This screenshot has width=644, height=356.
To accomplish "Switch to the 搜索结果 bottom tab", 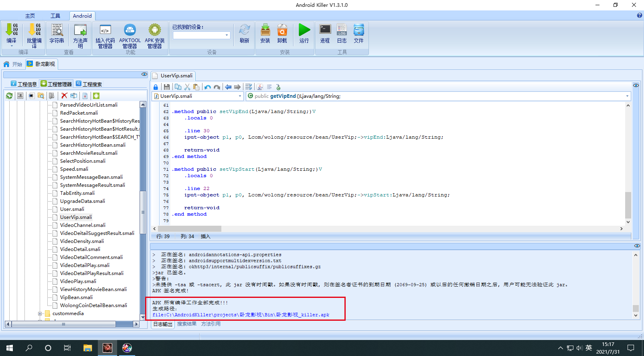I will point(187,324).
